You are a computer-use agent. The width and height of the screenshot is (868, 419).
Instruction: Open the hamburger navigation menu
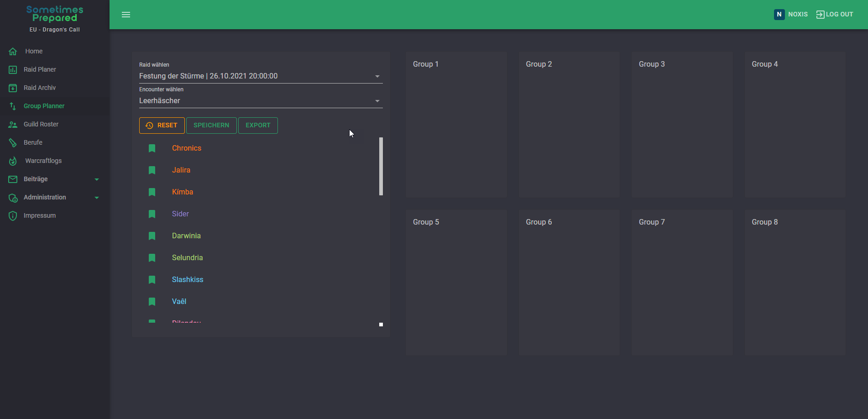coord(126,14)
